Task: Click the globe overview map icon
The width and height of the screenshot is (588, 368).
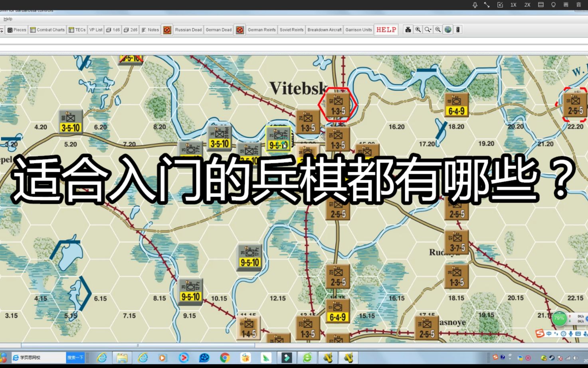Action: tap(448, 30)
